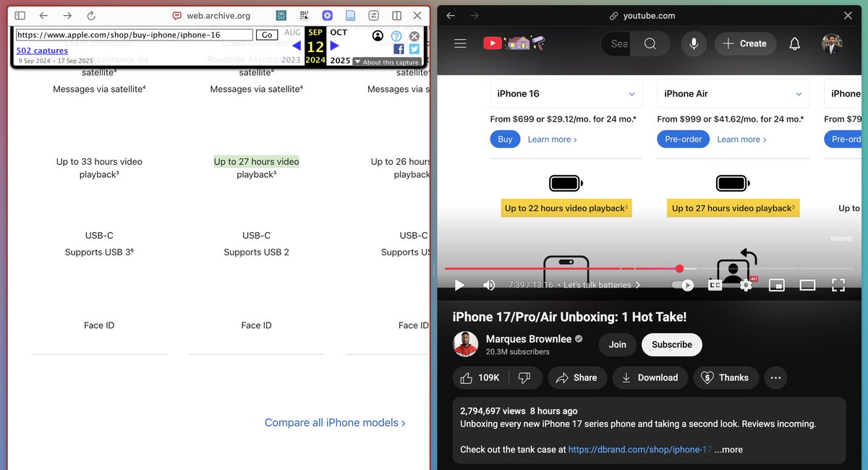Like the video (109K)
Viewport: 868px width, 470px height.
[x=481, y=377]
